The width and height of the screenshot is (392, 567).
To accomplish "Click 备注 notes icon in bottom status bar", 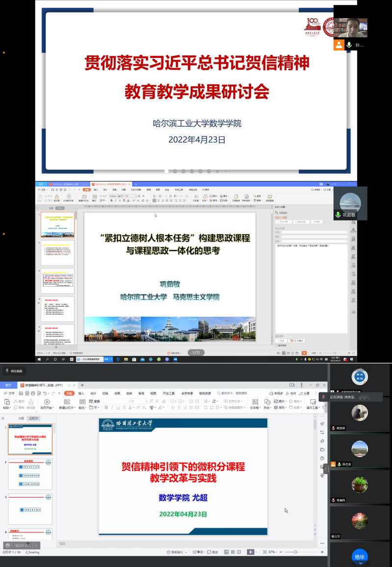I will [x=195, y=552].
